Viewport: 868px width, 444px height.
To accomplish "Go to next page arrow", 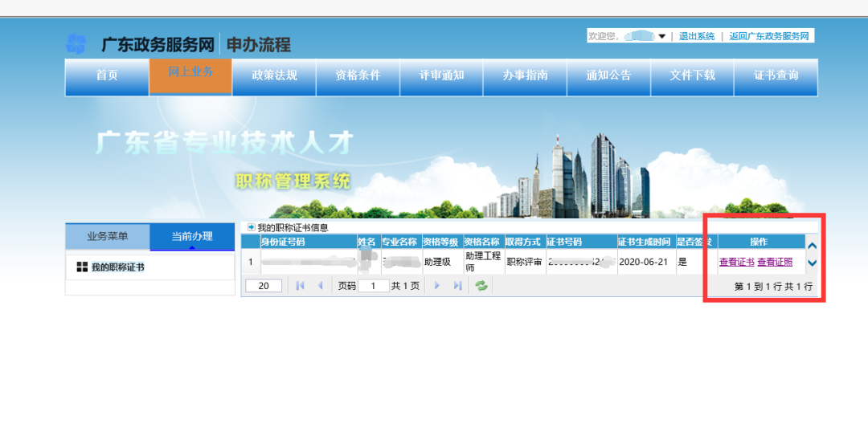I will pos(437,286).
